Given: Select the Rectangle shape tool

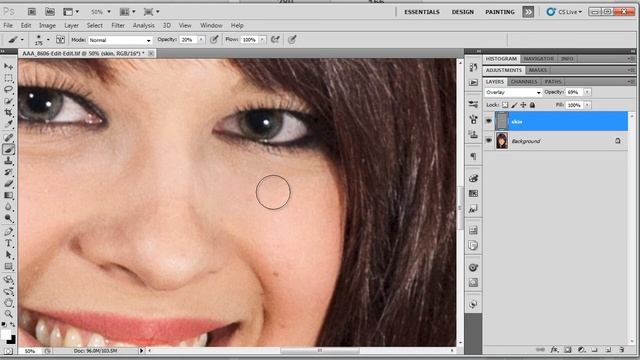Looking at the screenshot, I should coord(8,267).
